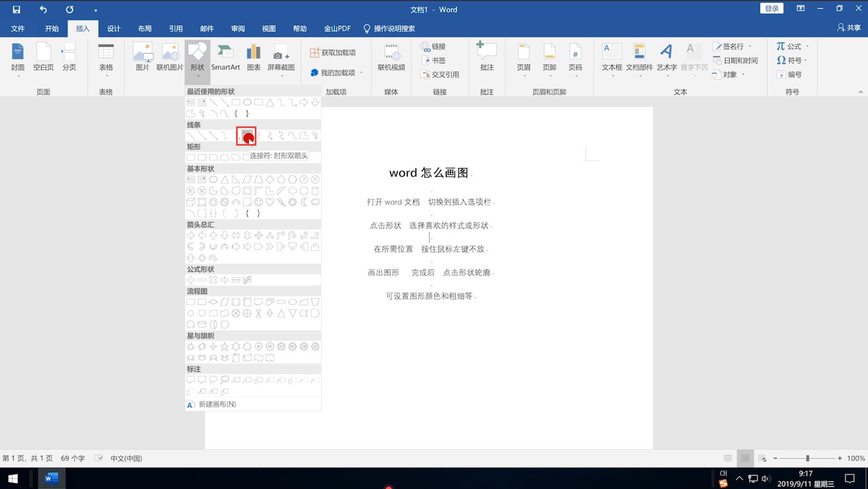The height and width of the screenshot is (489, 868).
Task: Toggle the spelling check status icon
Action: click(x=98, y=458)
